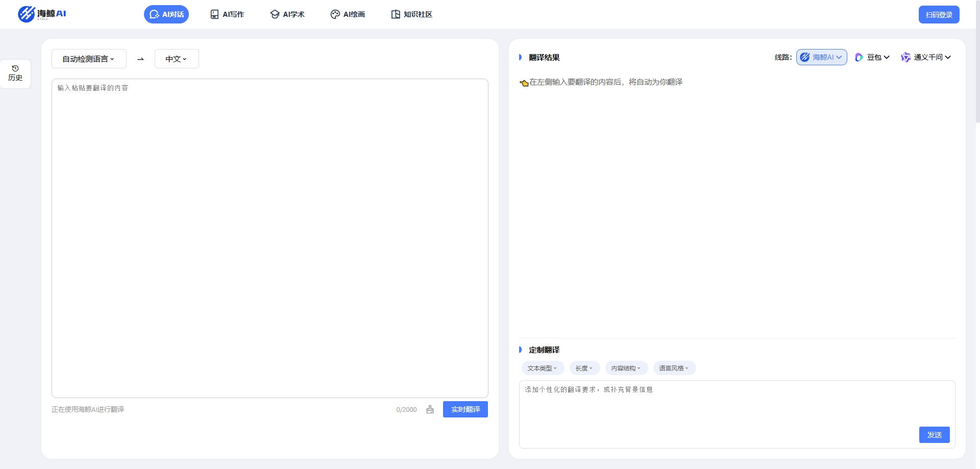Click the pointing hand hint icon
Screen dimensions: 980x469
pyautogui.click(x=524, y=83)
